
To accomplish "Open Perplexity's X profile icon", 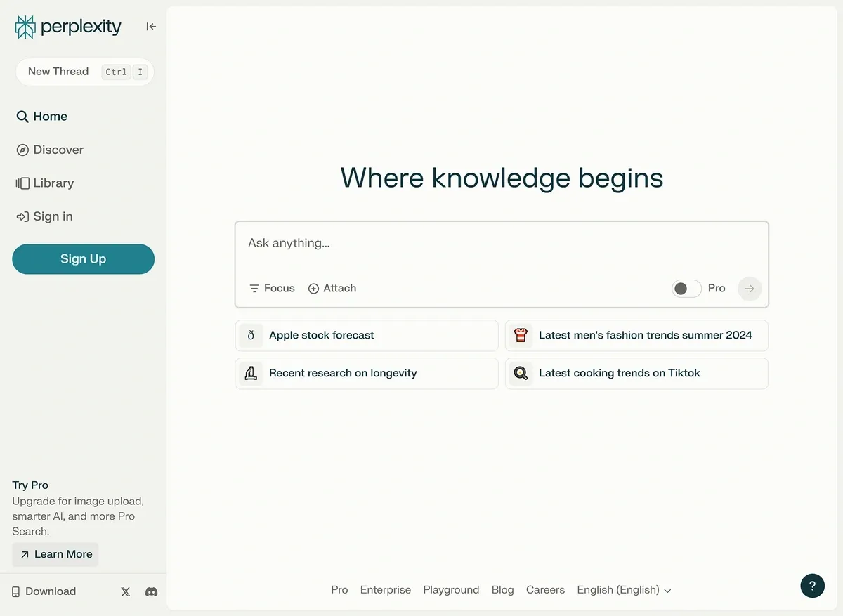I will click(126, 592).
